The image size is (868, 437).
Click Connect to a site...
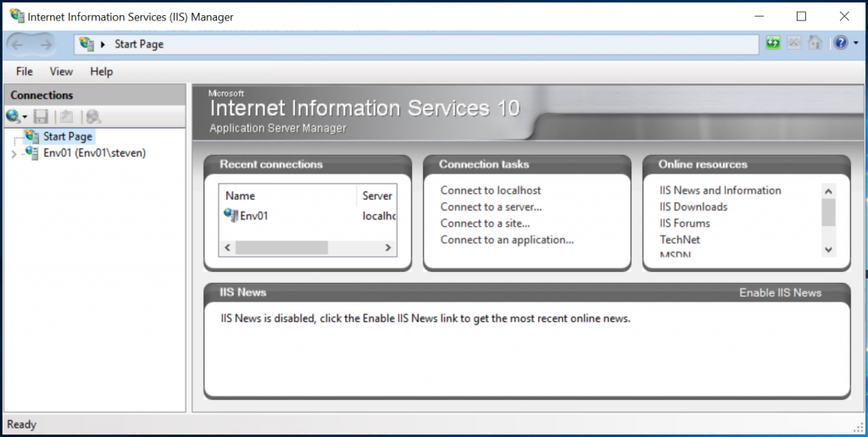tap(485, 224)
